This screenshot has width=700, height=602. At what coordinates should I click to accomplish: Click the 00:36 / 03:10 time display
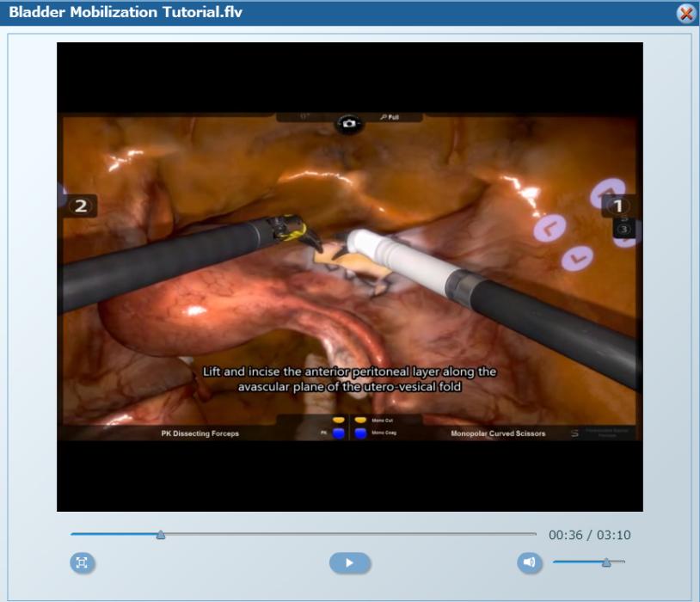click(x=589, y=535)
